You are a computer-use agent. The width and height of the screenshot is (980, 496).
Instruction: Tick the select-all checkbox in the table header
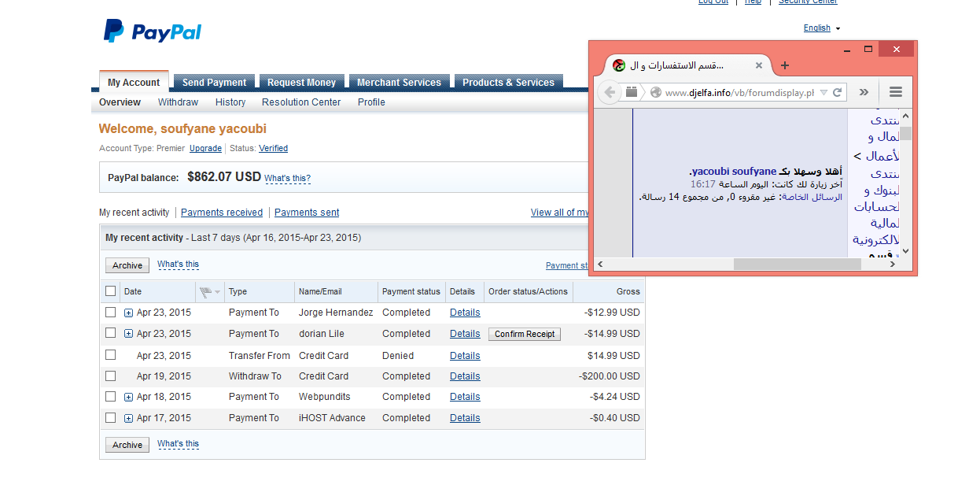(111, 291)
